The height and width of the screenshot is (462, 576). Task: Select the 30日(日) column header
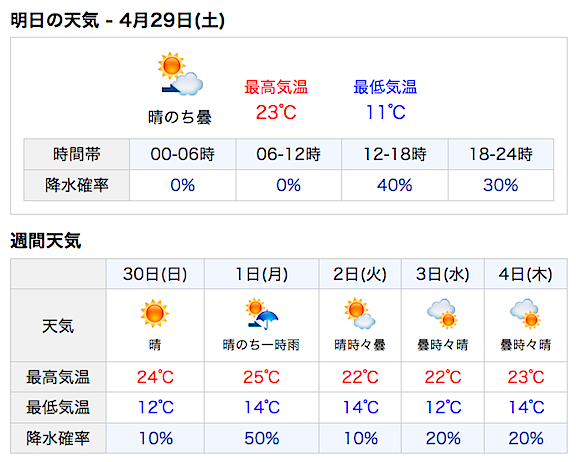pyautogui.click(x=155, y=274)
